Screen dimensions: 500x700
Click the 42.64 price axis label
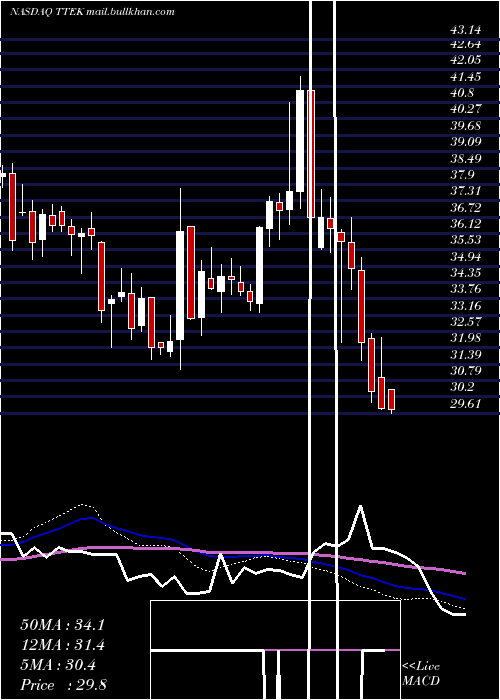(466, 44)
